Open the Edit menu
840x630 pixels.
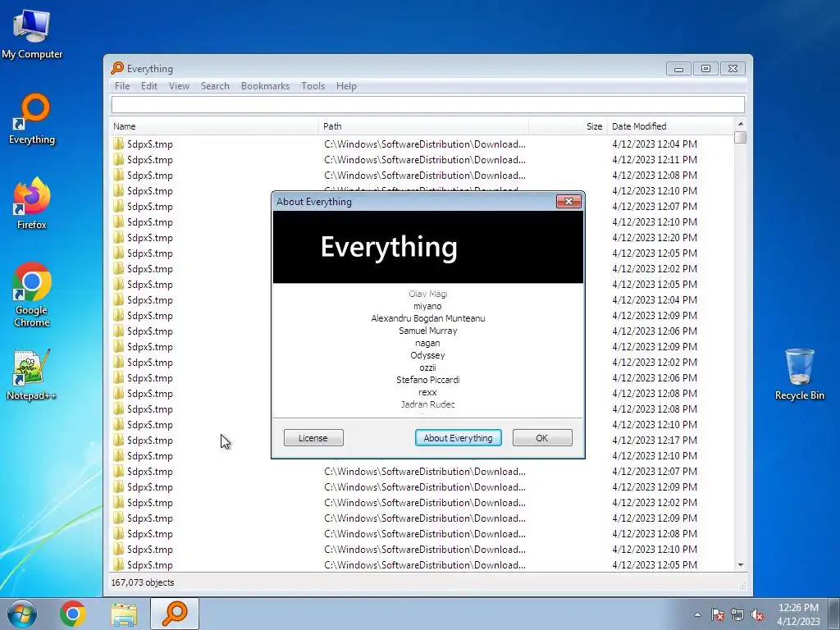(149, 85)
